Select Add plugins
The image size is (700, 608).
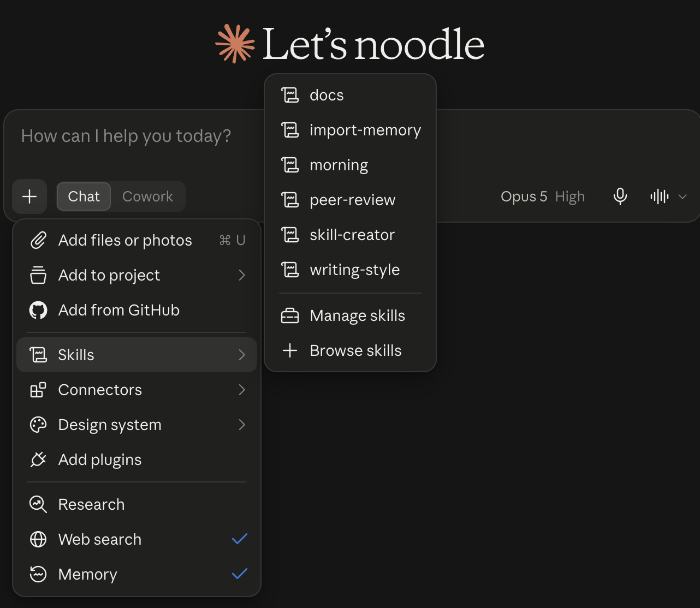(x=137, y=460)
